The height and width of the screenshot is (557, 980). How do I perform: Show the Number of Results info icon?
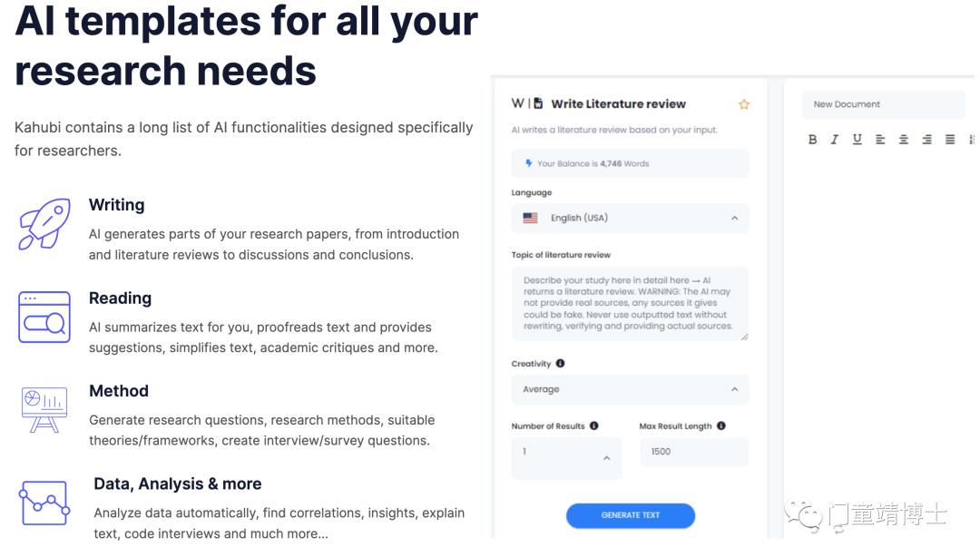point(593,425)
